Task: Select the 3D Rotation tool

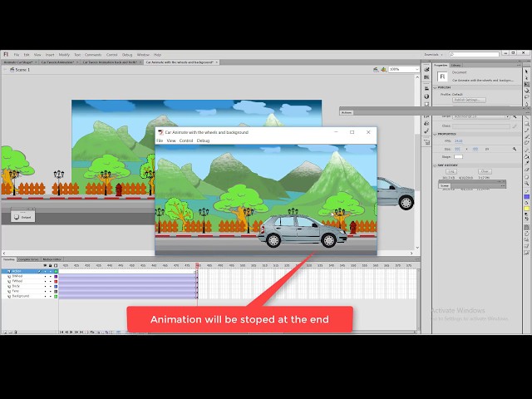Action: (x=526, y=91)
